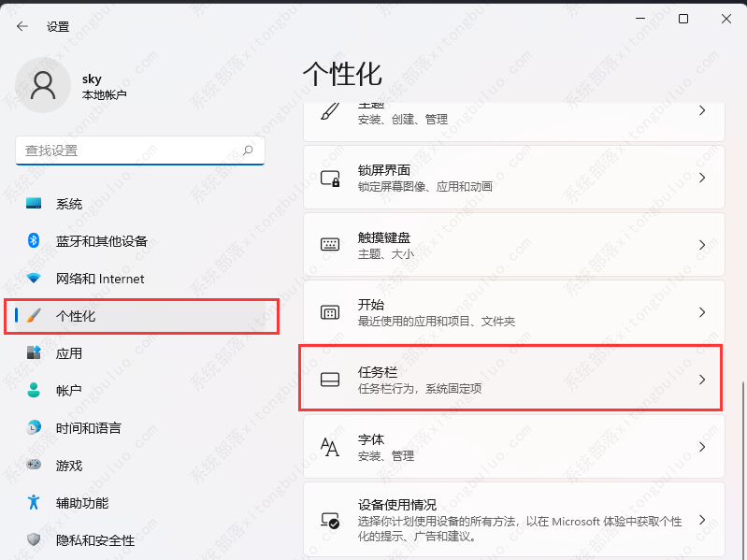Screen dimensions: 747x560
Task: Click the back arrow icon
Action: pos(22,26)
